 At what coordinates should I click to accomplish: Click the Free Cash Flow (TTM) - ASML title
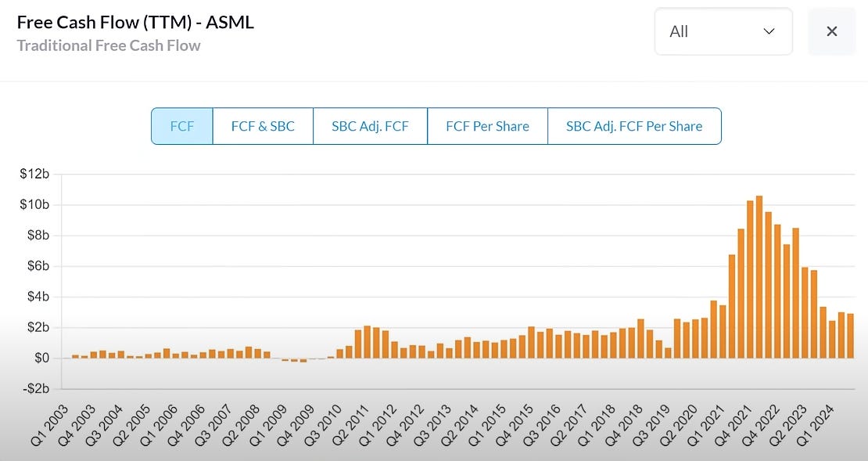click(136, 22)
